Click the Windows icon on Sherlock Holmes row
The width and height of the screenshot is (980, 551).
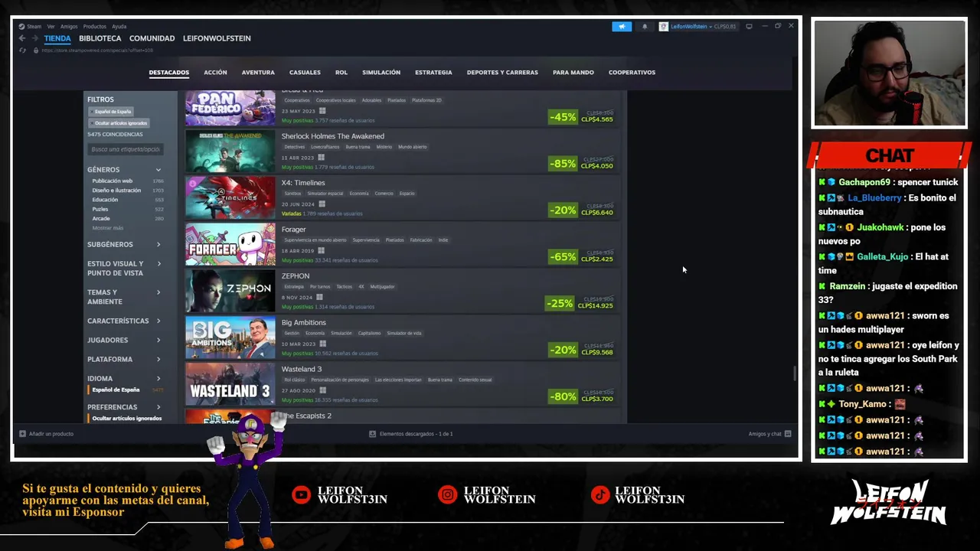point(321,158)
